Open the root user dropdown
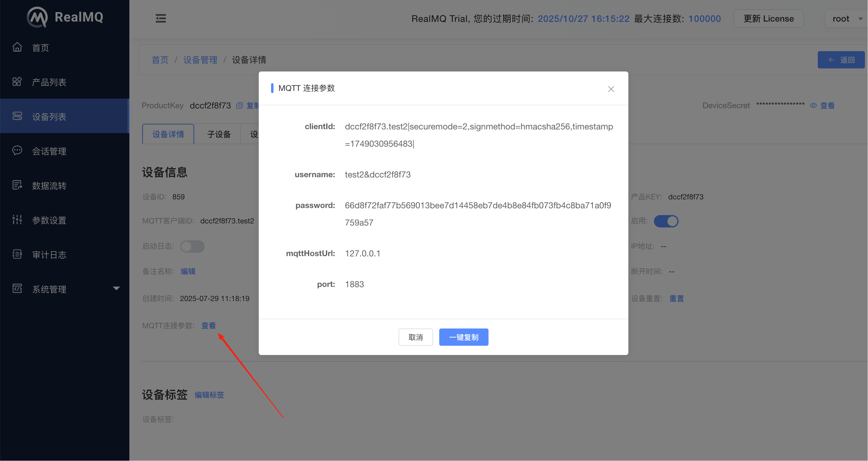Viewport: 868px width, 461px height. coord(846,18)
